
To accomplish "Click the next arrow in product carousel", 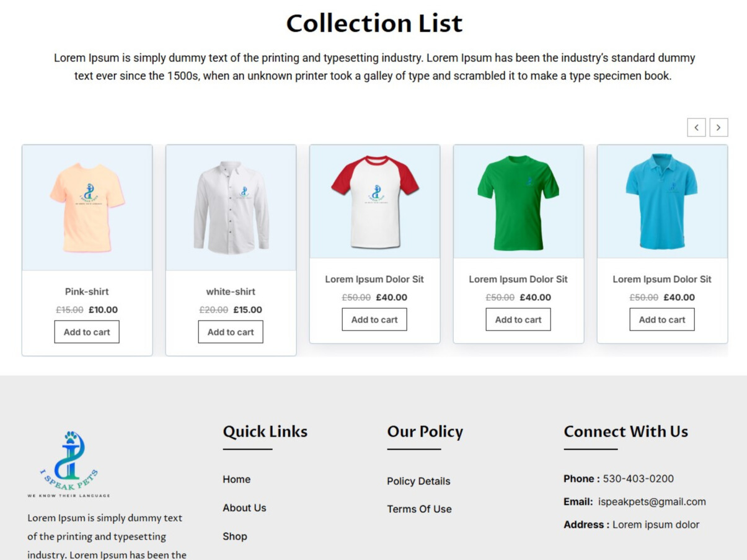I will tap(718, 128).
